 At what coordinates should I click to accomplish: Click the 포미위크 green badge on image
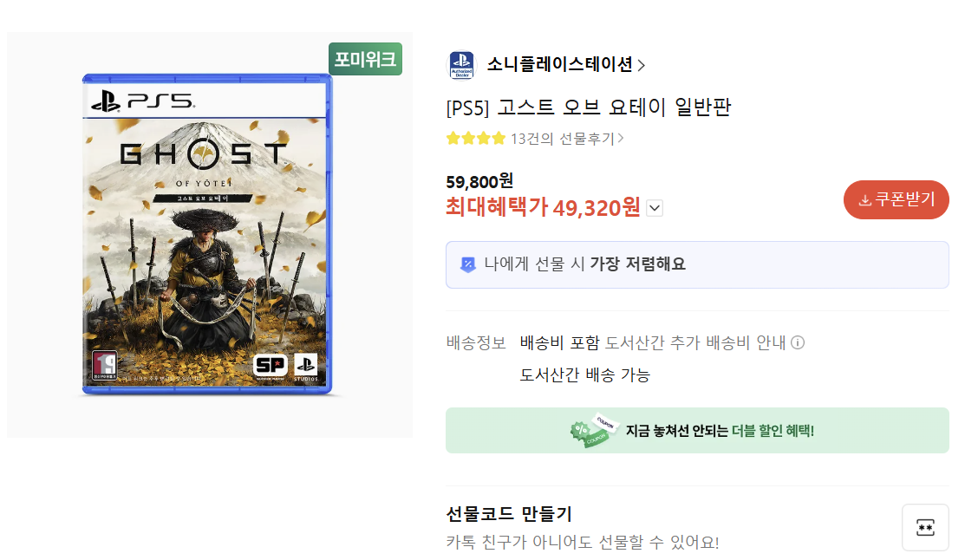point(366,59)
